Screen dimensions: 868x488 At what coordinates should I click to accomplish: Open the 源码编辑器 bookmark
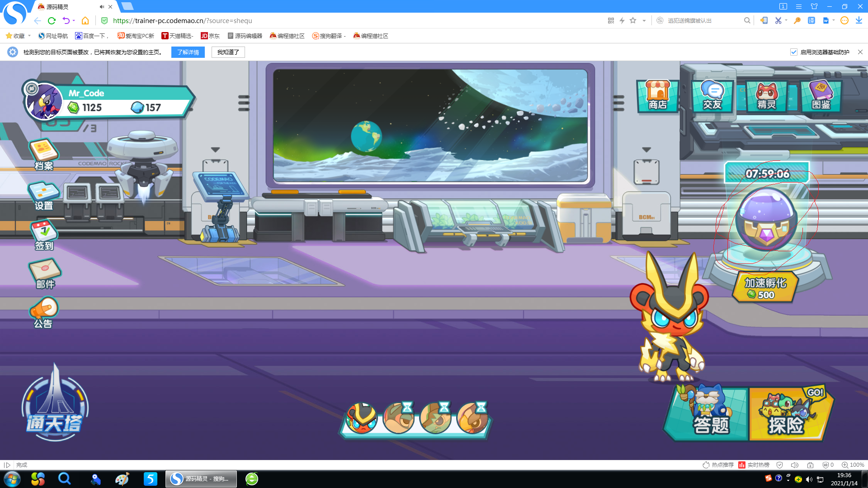[x=245, y=36]
